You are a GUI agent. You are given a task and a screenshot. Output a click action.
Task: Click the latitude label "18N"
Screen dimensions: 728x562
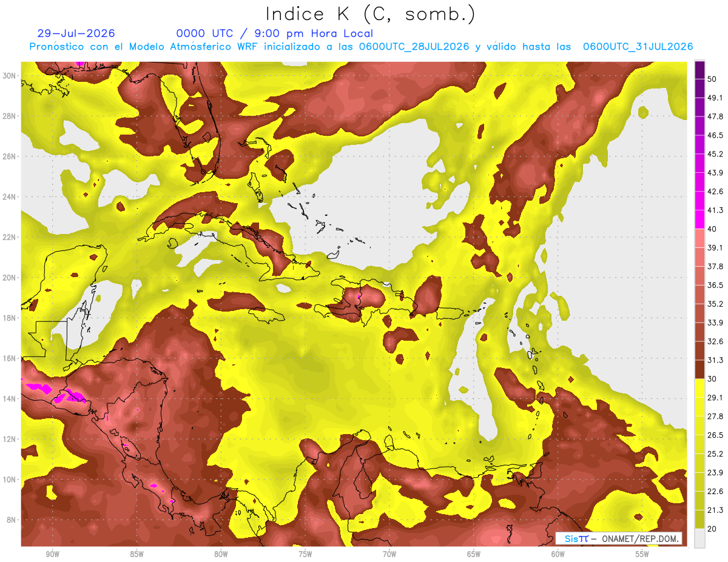tap(9, 318)
